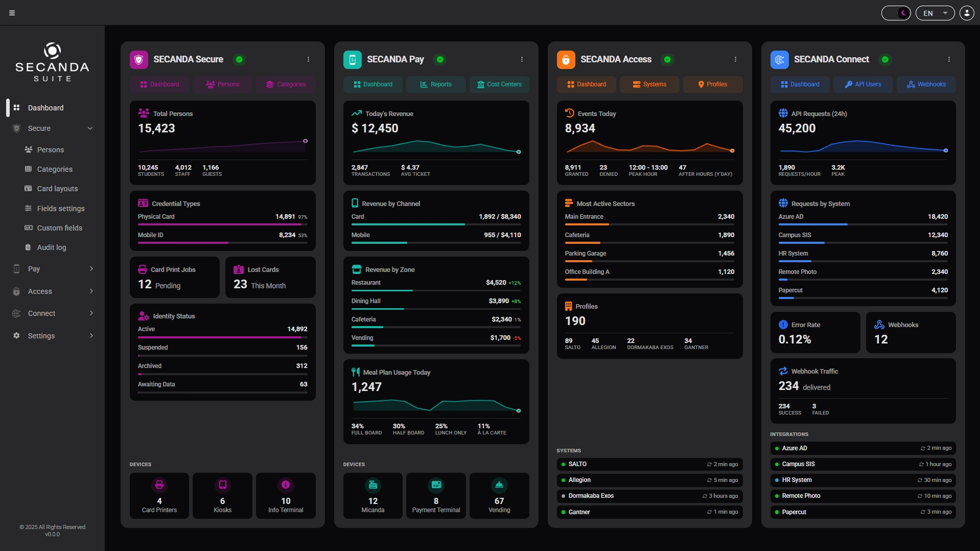This screenshot has height=551, width=980.
Task: Click the Webhooks count card icon
Action: click(879, 325)
